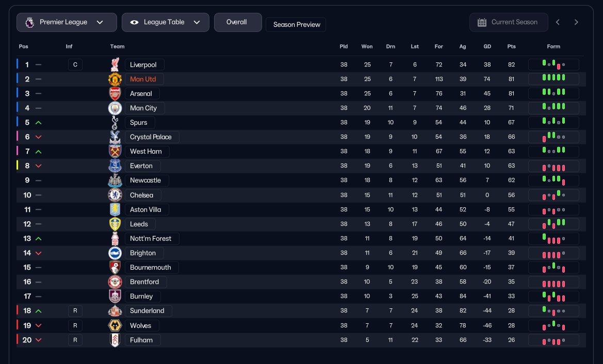This screenshot has height=364, width=603.
Task: Click Liverpool's form indicator bar
Action: click(x=553, y=64)
